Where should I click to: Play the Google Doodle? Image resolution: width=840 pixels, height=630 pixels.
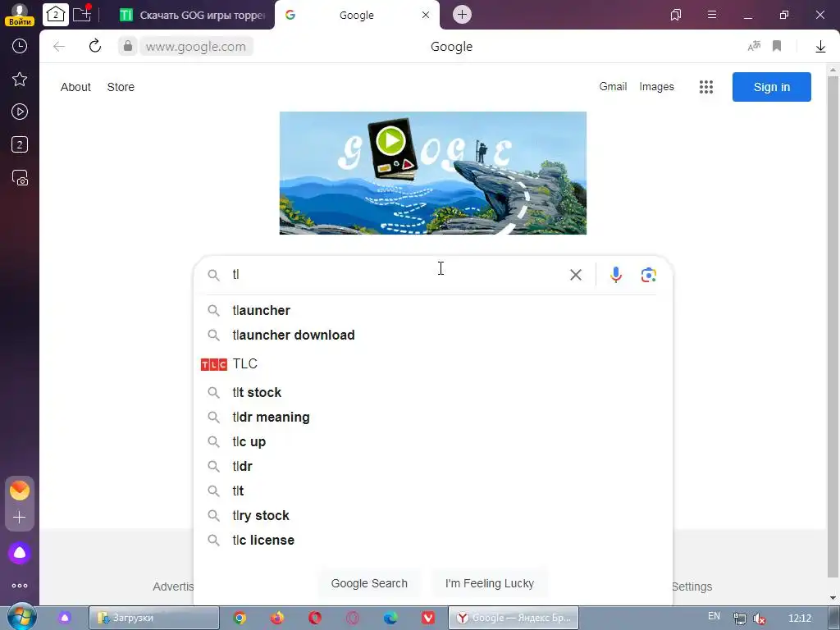point(390,141)
